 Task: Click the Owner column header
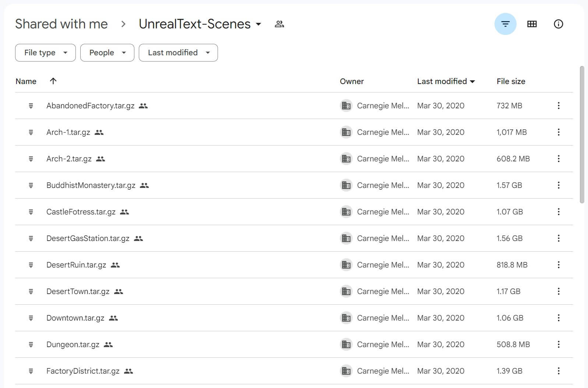[352, 81]
